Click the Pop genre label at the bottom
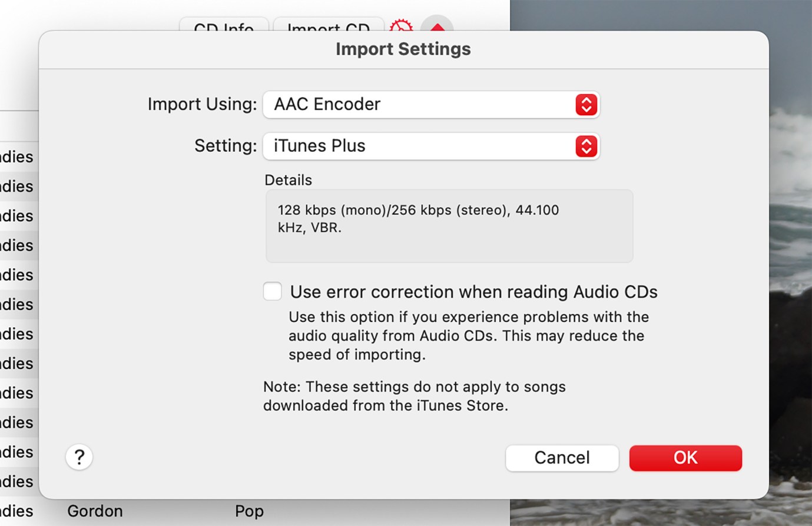 click(x=249, y=511)
